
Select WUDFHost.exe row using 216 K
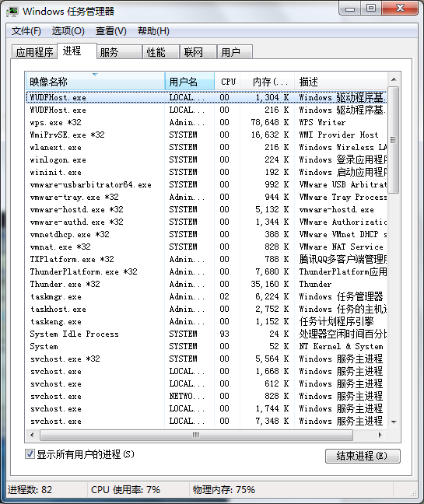point(206,110)
